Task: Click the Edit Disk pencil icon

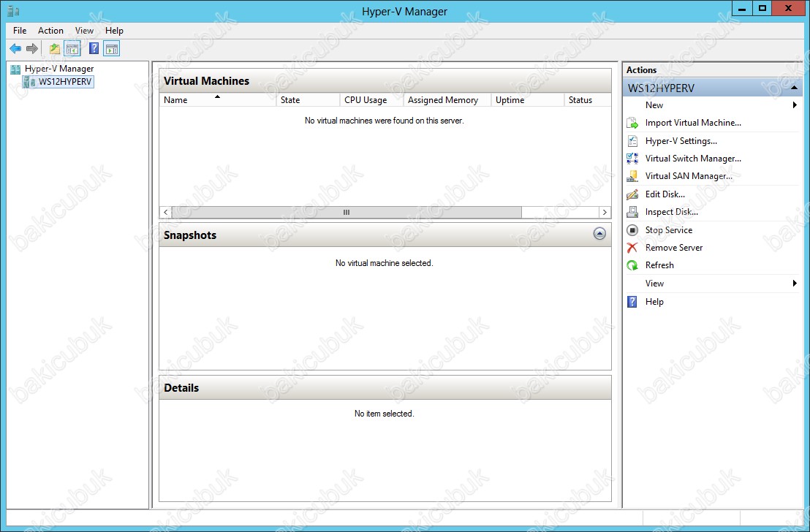Action: pos(632,194)
